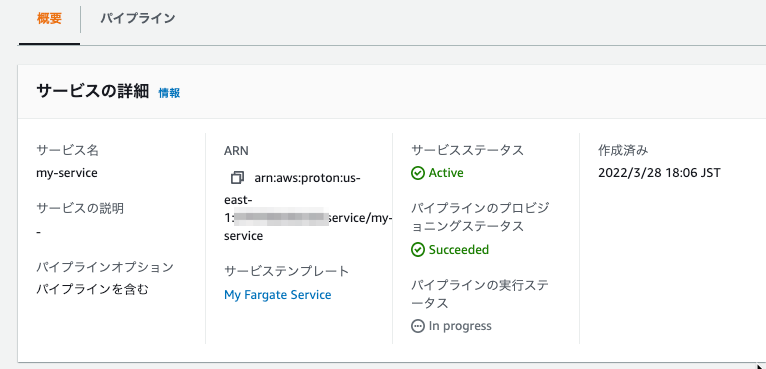Click the In progress status text
The image size is (766, 369).
460,326
